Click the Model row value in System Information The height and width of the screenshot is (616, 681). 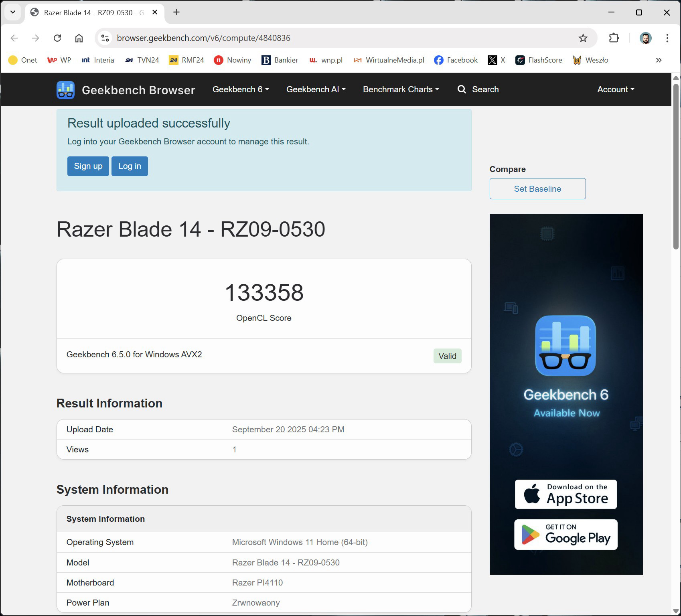286,563
